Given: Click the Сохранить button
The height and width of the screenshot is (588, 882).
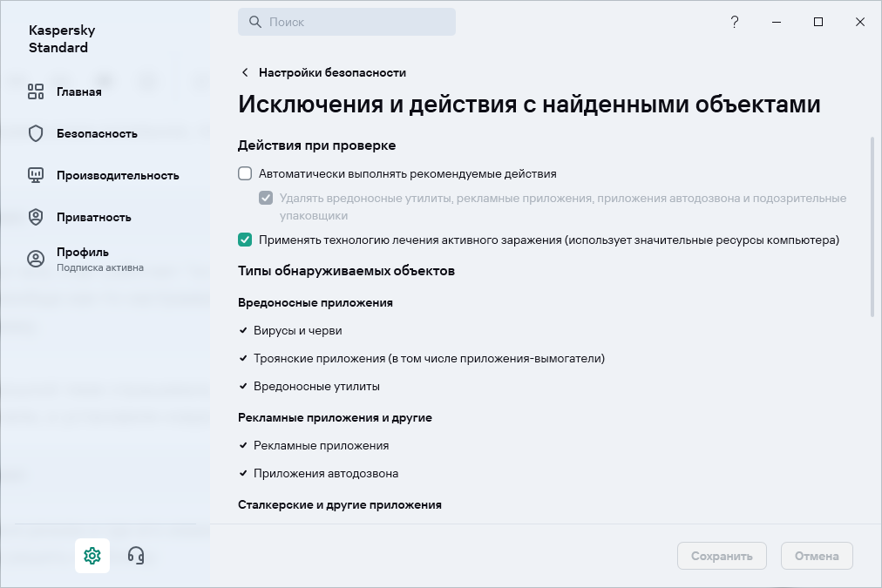Looking at the screenshot, I should pyautogui.click(x=722, y=556).
